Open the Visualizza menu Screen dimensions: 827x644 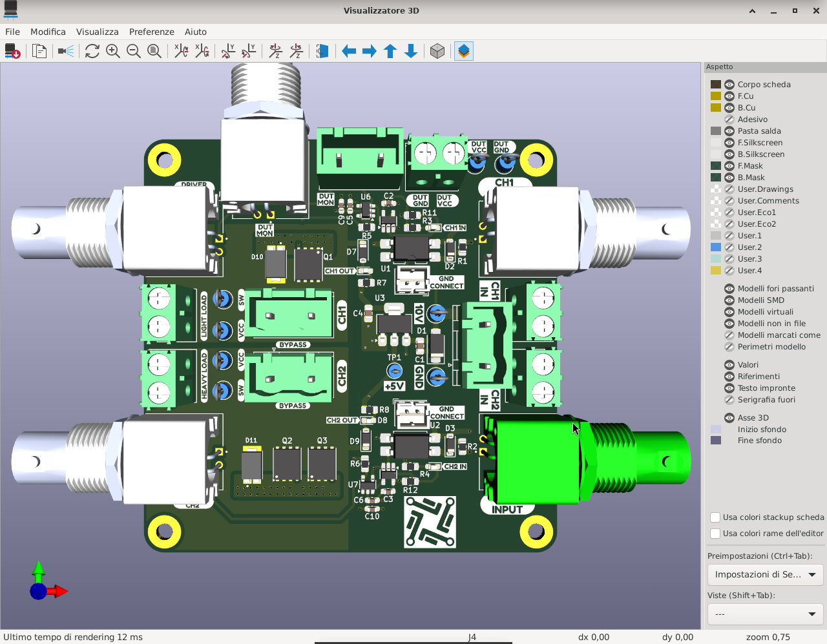[x=97, y=32]
